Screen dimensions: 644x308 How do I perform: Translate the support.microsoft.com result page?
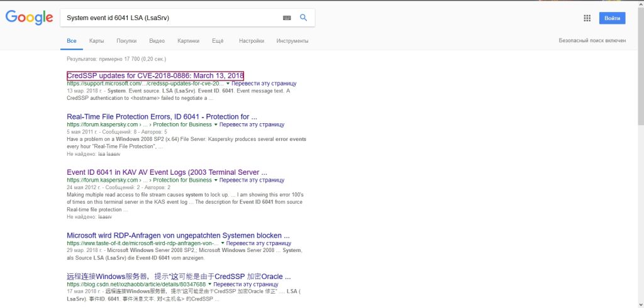[x=264, y=84]
